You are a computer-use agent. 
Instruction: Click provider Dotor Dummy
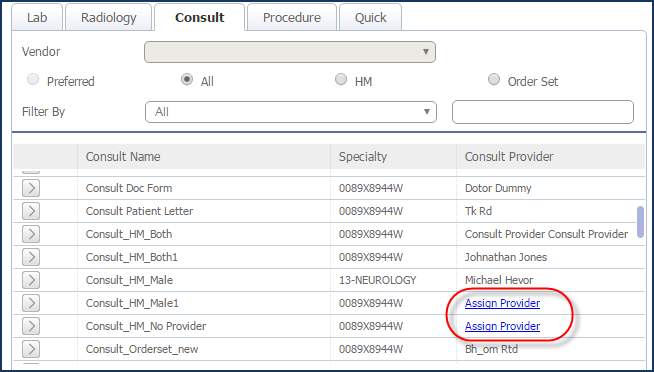[498, 188]
